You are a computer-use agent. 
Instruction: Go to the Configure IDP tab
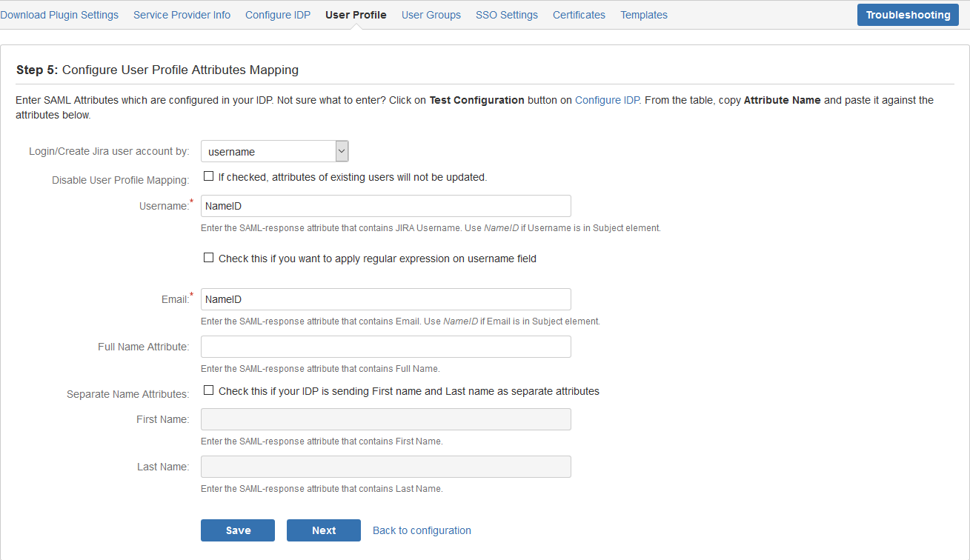(278, 15)
